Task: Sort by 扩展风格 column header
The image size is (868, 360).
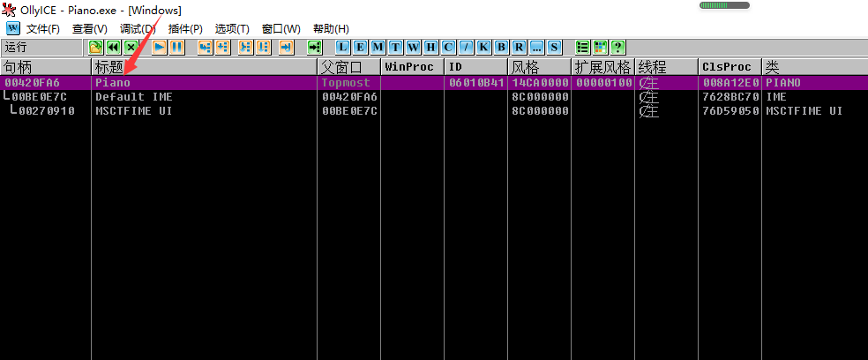Action: click(x=603, y=68)
